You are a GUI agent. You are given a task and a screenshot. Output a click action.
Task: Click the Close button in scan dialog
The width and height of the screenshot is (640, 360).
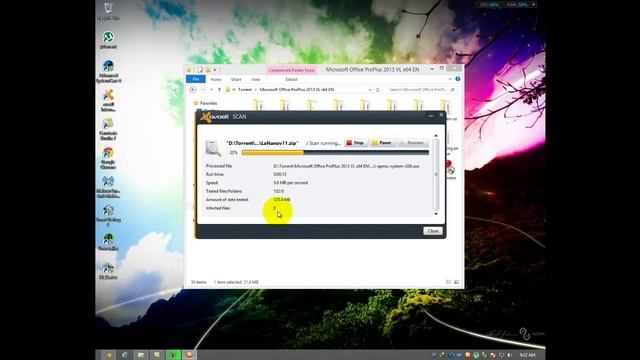(433, 231)
